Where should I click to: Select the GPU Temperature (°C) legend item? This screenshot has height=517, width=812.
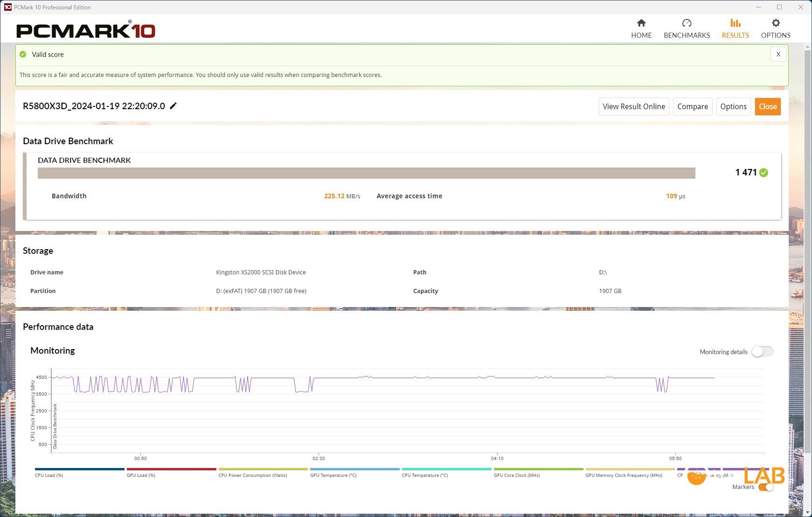click(355, 472)
